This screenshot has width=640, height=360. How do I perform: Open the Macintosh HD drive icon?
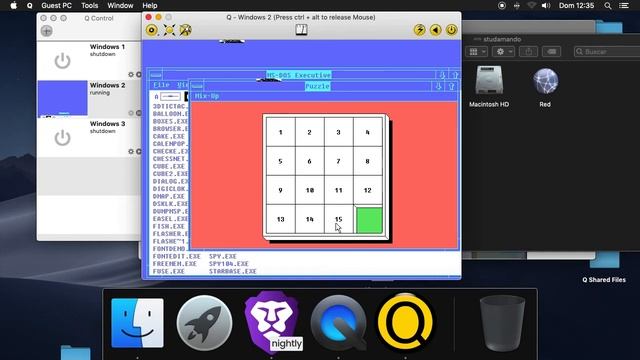(489, 80)
